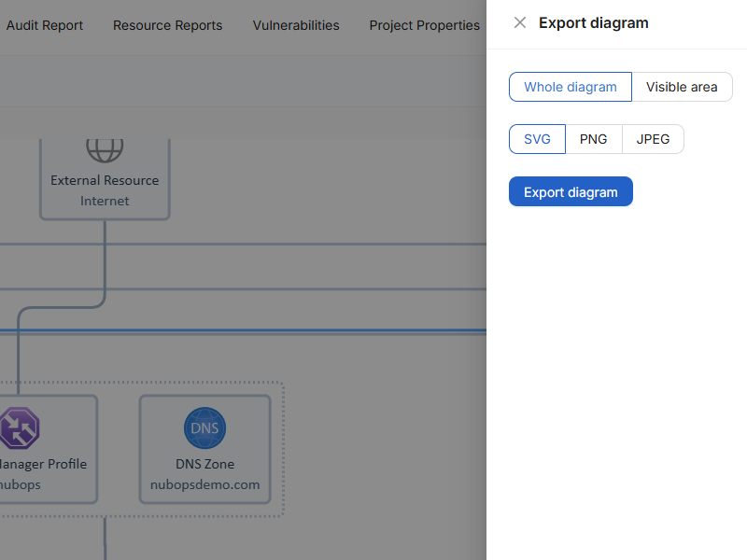This screenshot has width=747, height=560.
Task: Choose JPEG export format
Action: tap(653, 139)
